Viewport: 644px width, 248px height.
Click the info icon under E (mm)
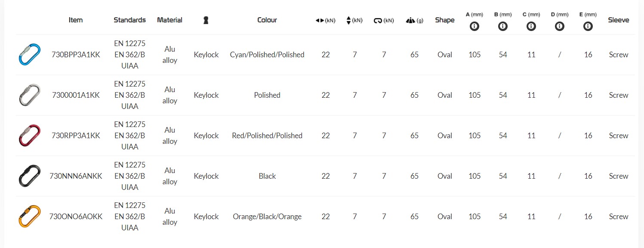click(x=588, y=26)
